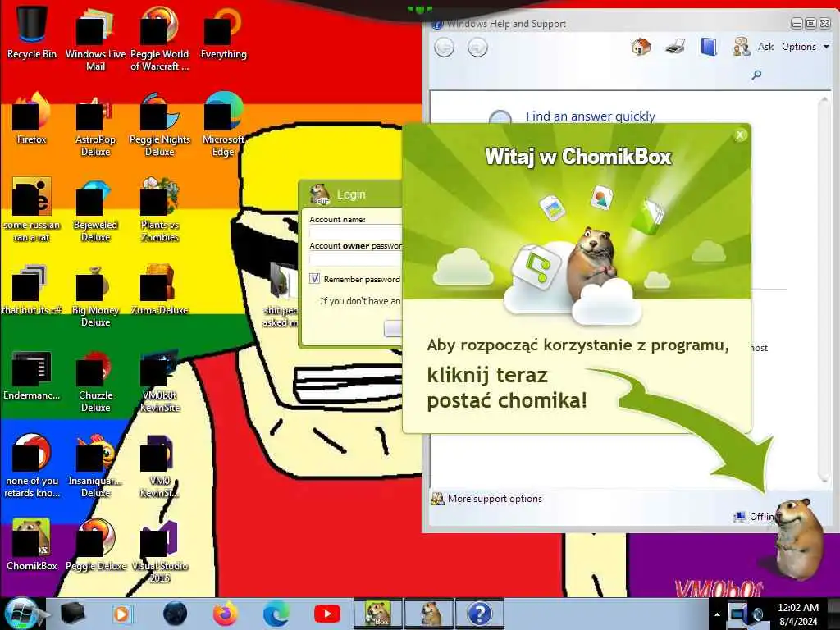
Task: Open the media player taskbar icon
Action: pos(123,614)
